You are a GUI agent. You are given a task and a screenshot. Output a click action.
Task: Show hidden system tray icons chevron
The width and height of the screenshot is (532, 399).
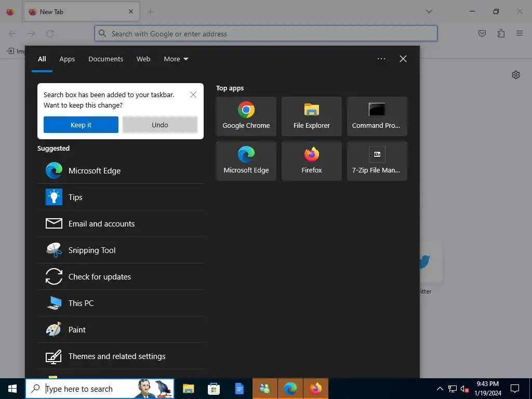point(440,389)
